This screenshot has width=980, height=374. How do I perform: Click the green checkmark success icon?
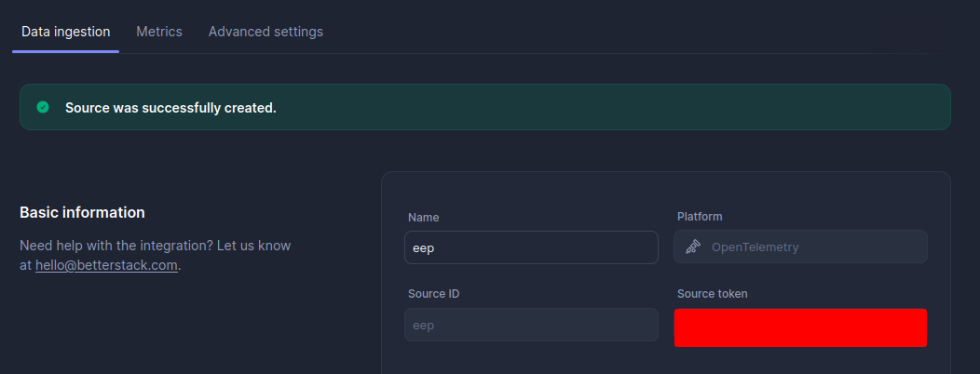[x=43, y=107]
